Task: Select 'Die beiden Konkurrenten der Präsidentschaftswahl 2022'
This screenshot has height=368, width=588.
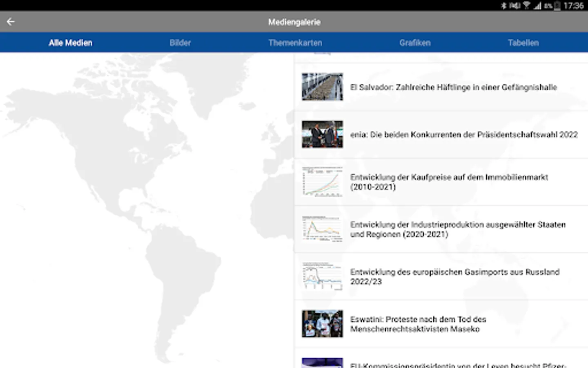Action: click(474, 135)
